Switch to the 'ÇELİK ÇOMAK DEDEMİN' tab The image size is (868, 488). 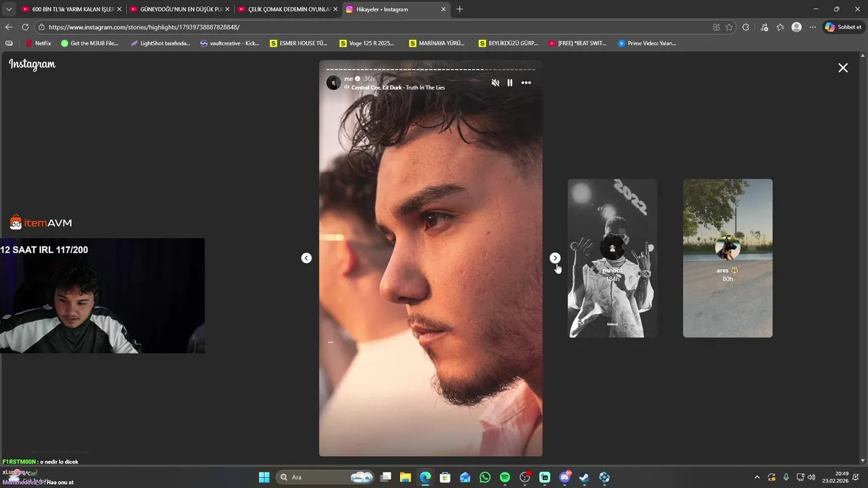(288, 9)
